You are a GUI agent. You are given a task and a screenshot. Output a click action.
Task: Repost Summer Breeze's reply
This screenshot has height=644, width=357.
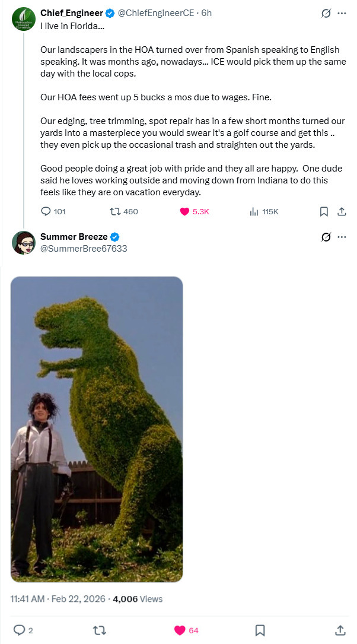click(x=100, y=630)
